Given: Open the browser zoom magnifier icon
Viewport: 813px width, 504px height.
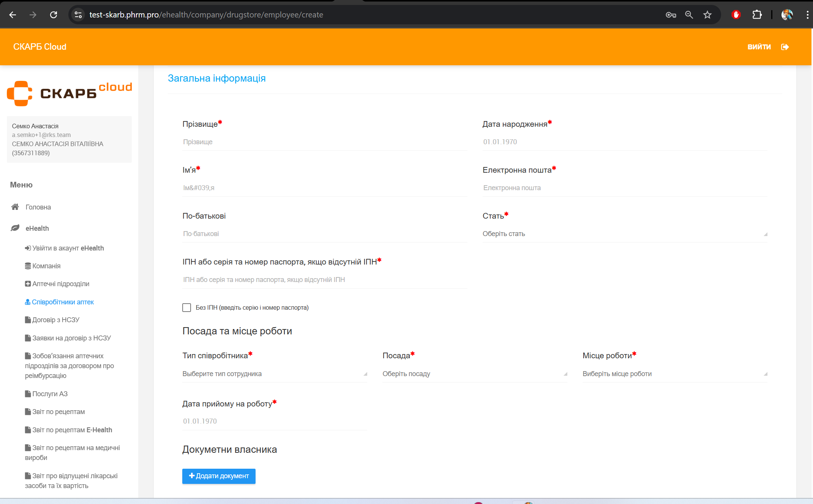Looking at the screenshot, I should tap(689, 15).
